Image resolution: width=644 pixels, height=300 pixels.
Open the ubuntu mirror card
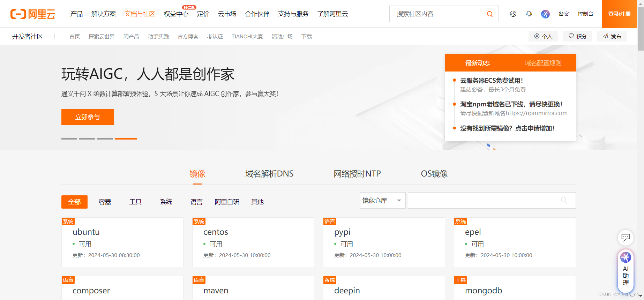click(122, 242)
